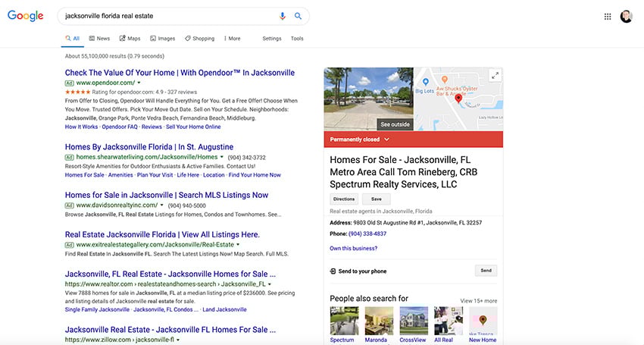Screen dimensions: 644x345
Task: Click the Google logo
Action: click(26, 16)
